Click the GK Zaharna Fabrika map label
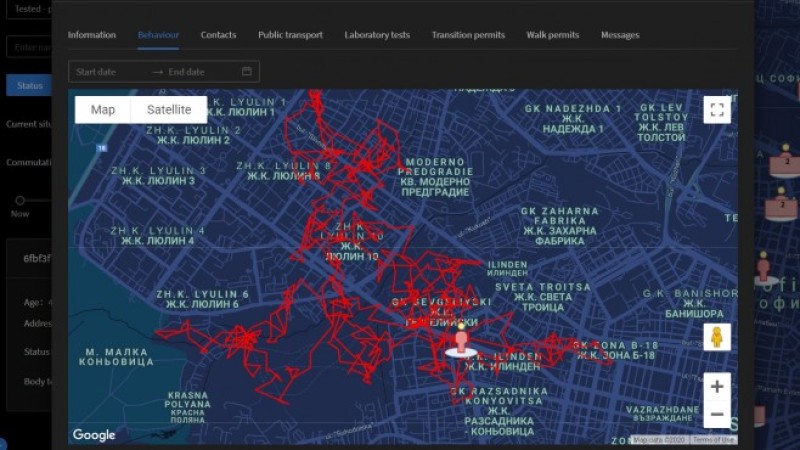This screenshot has height=450, width=800. point(560,226)
